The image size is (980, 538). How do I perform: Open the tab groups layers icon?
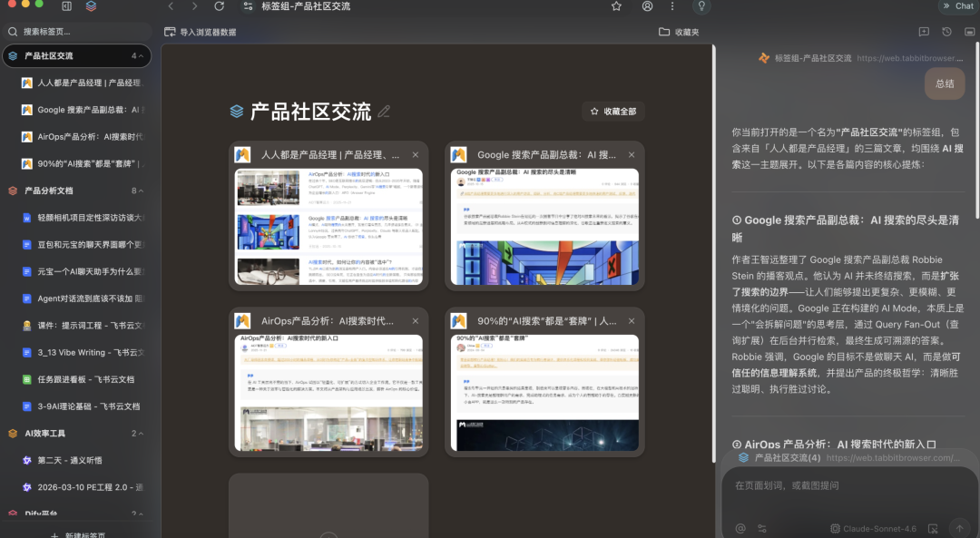click(91, 6)
